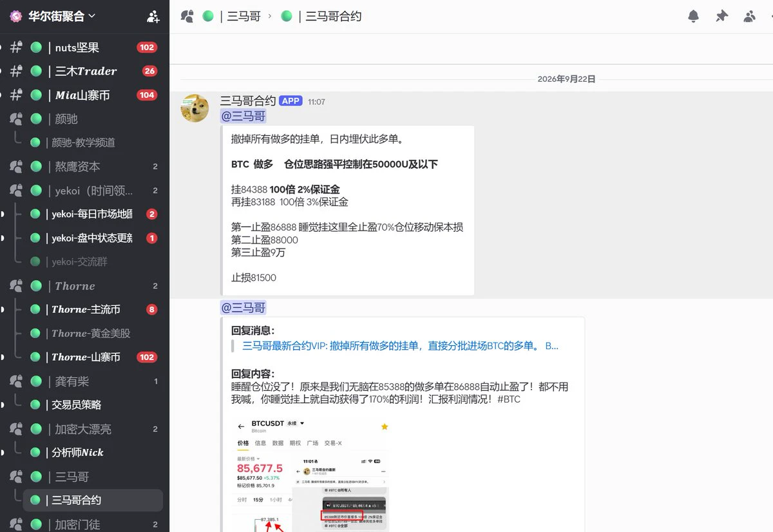Go to Thorne-主流币 thread
Viewport: 773px width, 532px height.
point(92,310)
